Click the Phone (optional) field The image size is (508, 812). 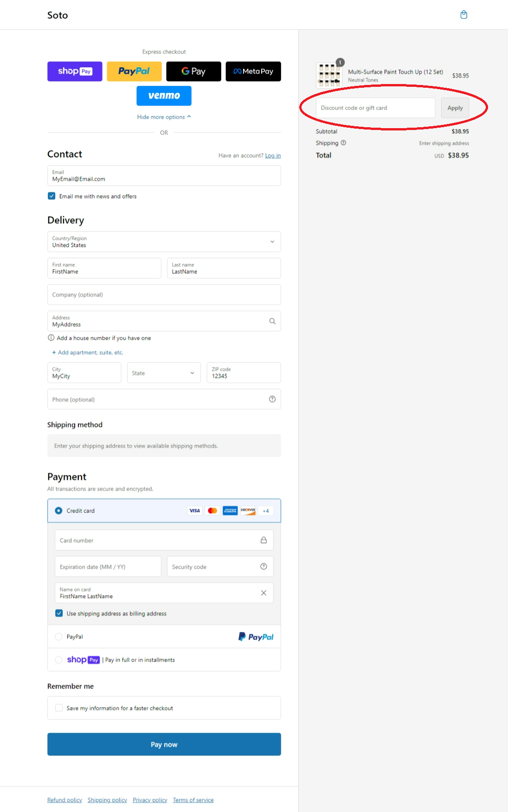[164, 399]
